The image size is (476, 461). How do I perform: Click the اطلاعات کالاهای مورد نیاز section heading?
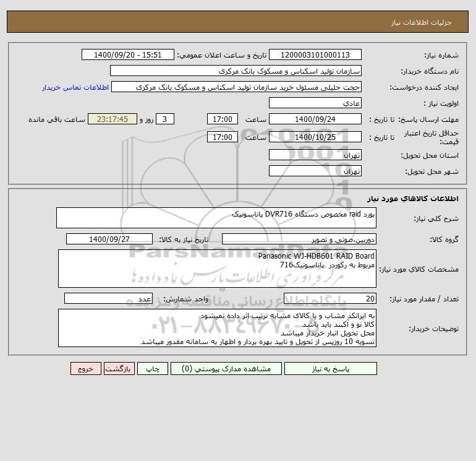click(x=413, y=199)
